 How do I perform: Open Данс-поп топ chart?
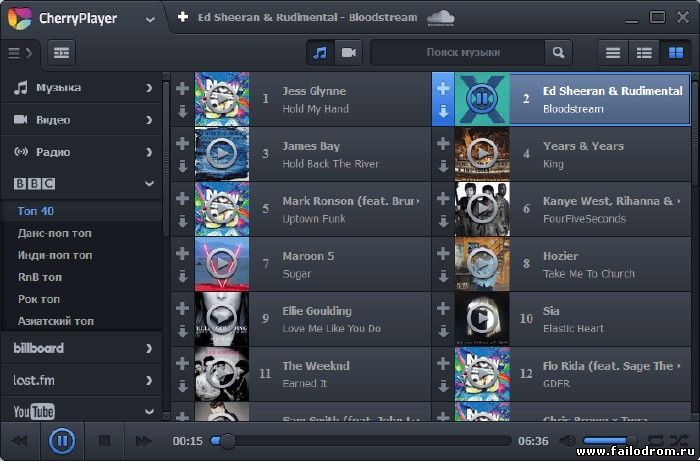click(x=82, y=233)
